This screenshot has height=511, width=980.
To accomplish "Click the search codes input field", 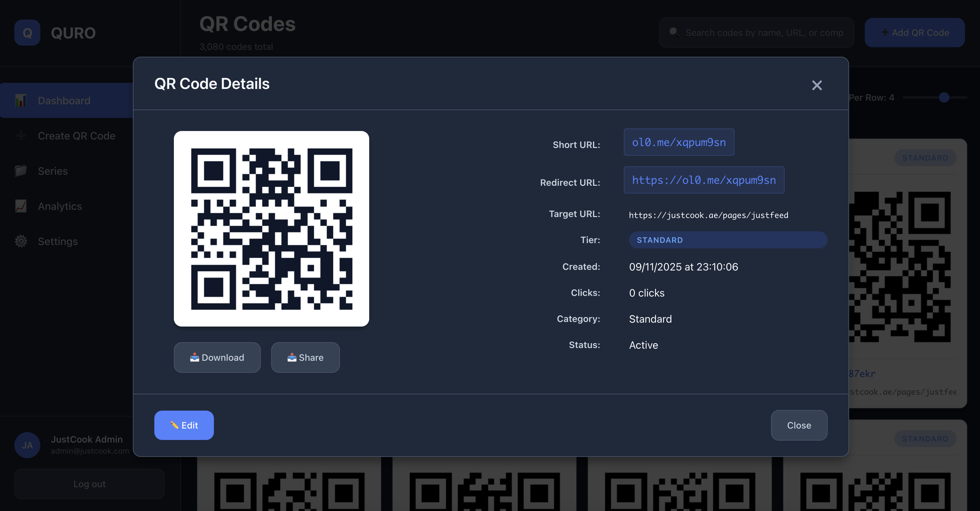I will coord(756,33).
